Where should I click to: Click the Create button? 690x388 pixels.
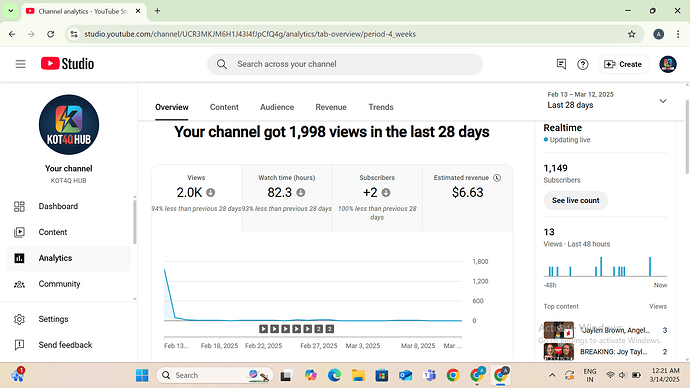(623, 64)
